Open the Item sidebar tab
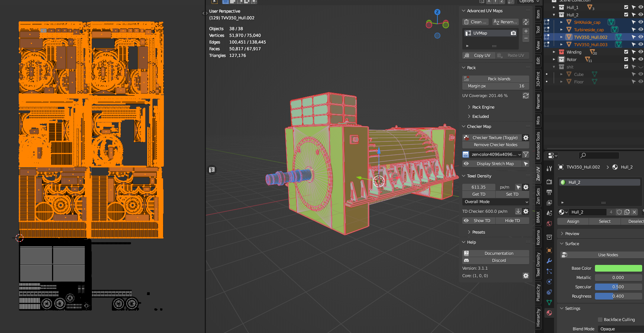Viewport: 644px width, 333px height. (x=538, y=14)
